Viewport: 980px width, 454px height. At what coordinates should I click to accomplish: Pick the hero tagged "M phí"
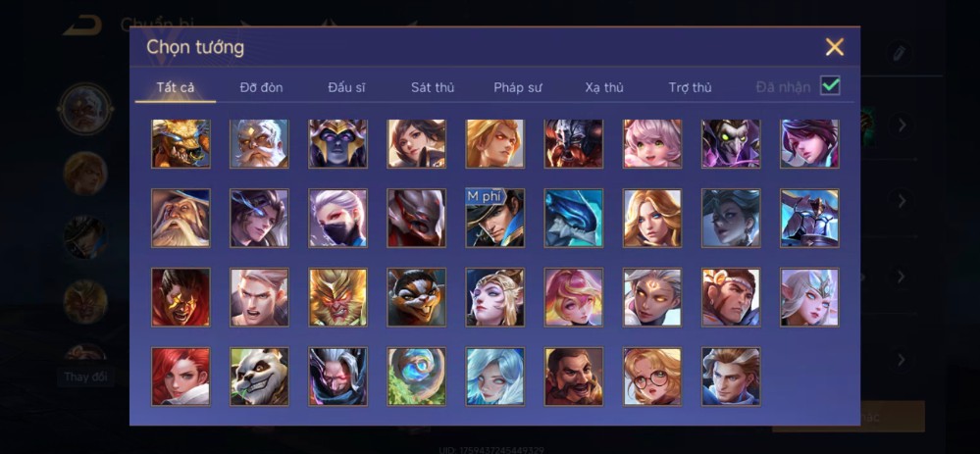[495, 218]
